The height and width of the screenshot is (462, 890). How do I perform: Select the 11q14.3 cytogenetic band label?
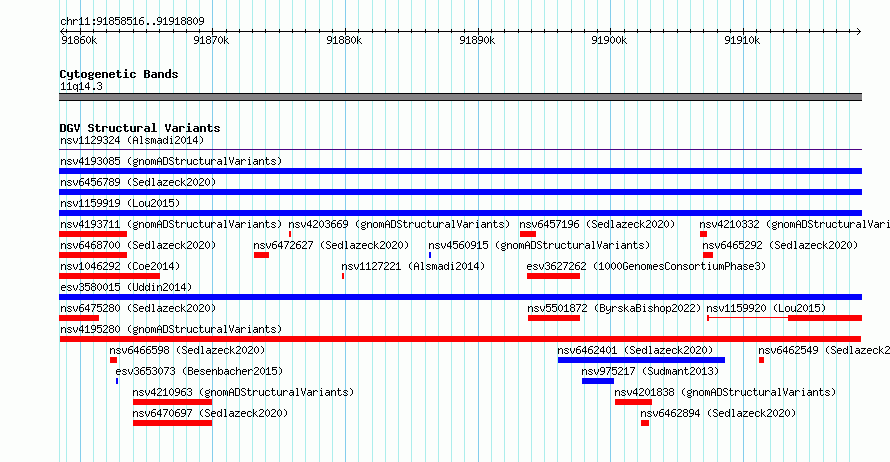81,86
